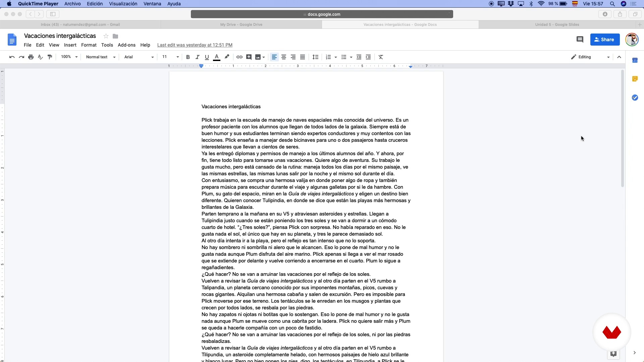Click the Redo arrow icon
Image resolution: width=644 pixels, height=362 pixels.
[x=21, y=57]
